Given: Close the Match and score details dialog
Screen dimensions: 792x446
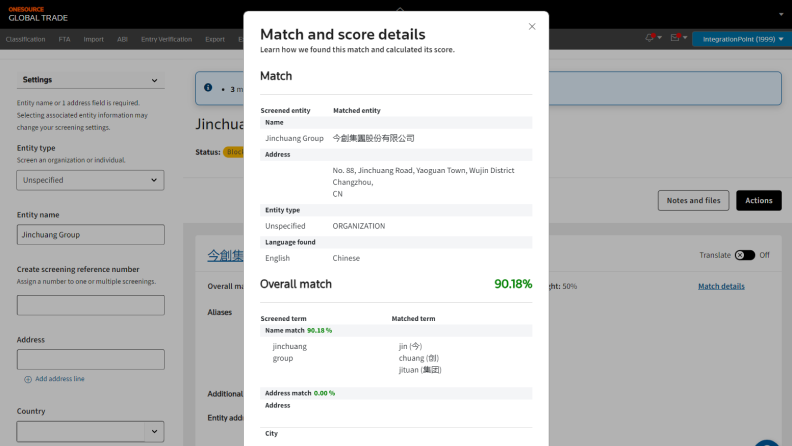Looking at the screenshot, I should [x=532, y=27].
